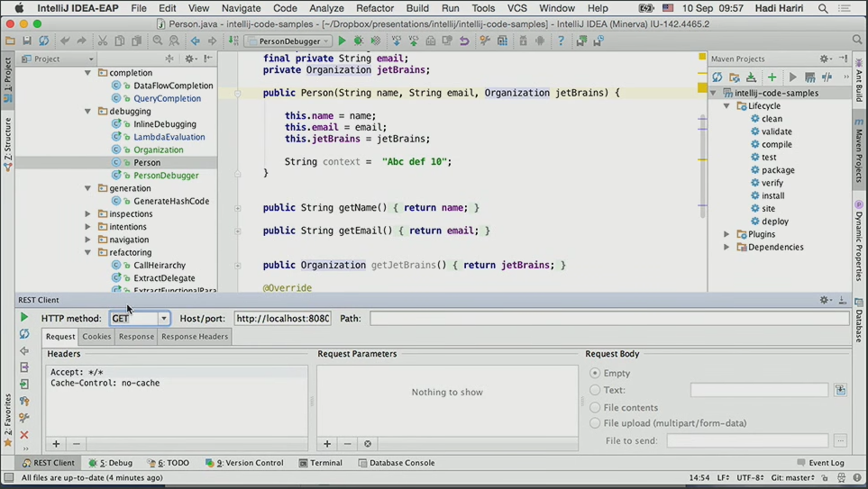This screenshot has height=489, width=868.
Task: Open the Apple menu
Action: 19,8
